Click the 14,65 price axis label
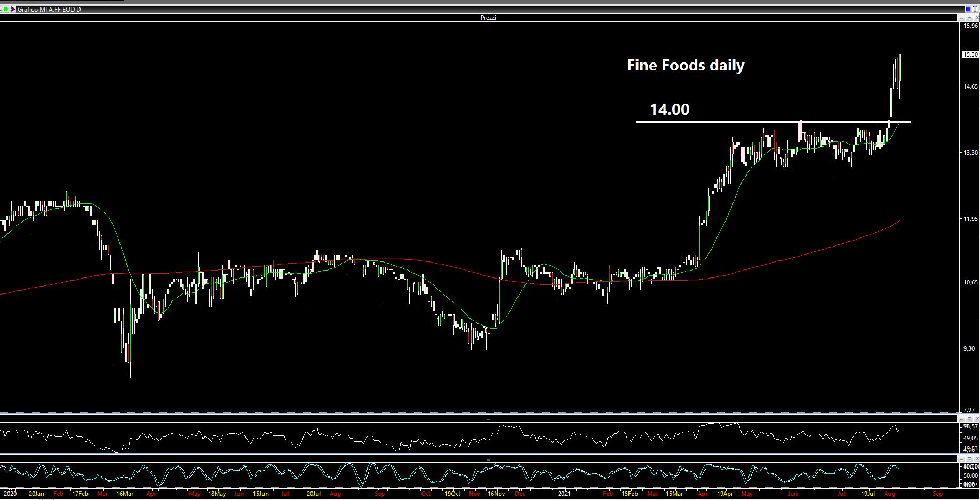Screen dimensions: 980x500 [x=970, y=86]
